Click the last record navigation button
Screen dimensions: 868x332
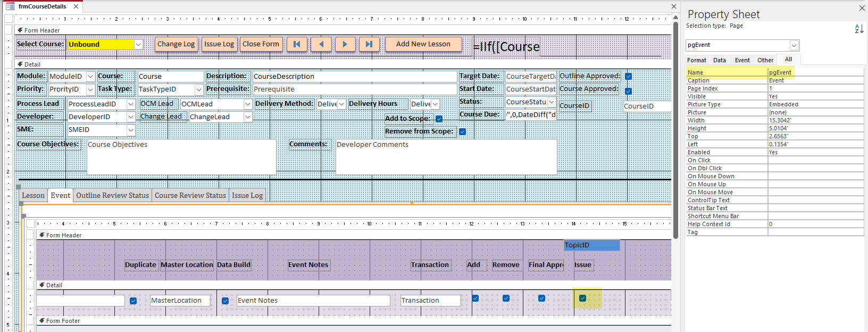click(369, 44)
